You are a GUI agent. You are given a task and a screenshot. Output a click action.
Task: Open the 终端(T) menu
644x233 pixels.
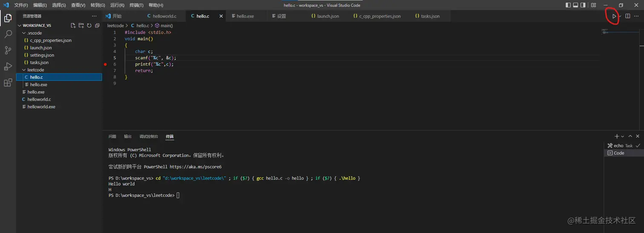click(x=136, y=5)
